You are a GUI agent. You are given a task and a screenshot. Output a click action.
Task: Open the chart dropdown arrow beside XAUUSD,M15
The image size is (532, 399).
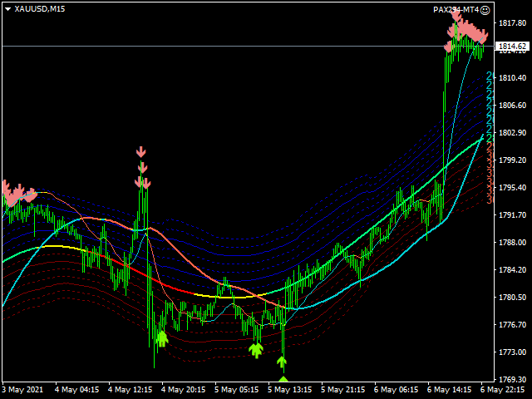click(x=7, y=9)
